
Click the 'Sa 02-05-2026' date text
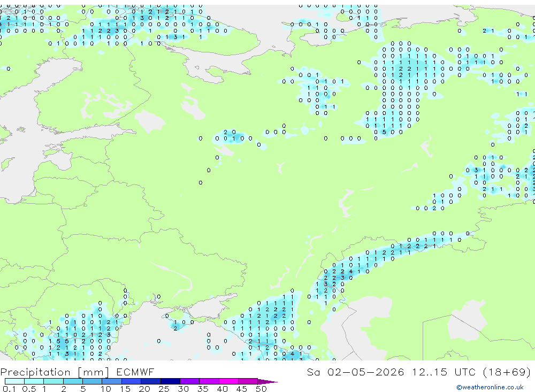[x=355, y=372]
